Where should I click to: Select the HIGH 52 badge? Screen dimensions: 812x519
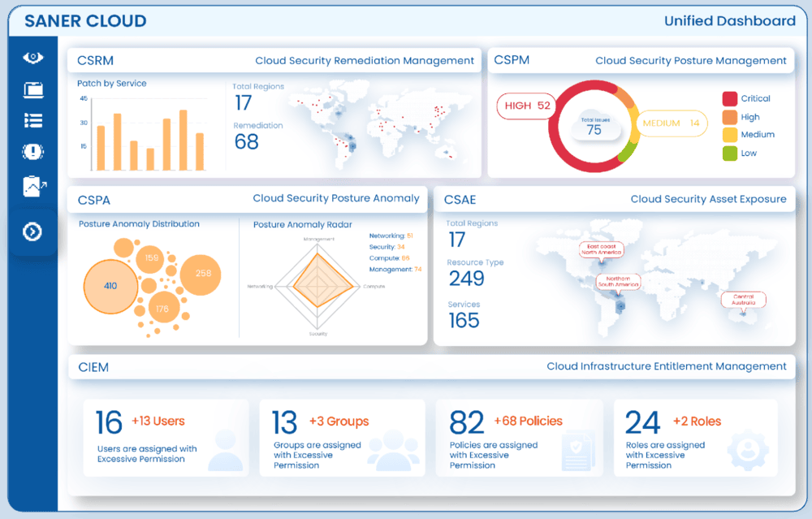click(527, 106)
